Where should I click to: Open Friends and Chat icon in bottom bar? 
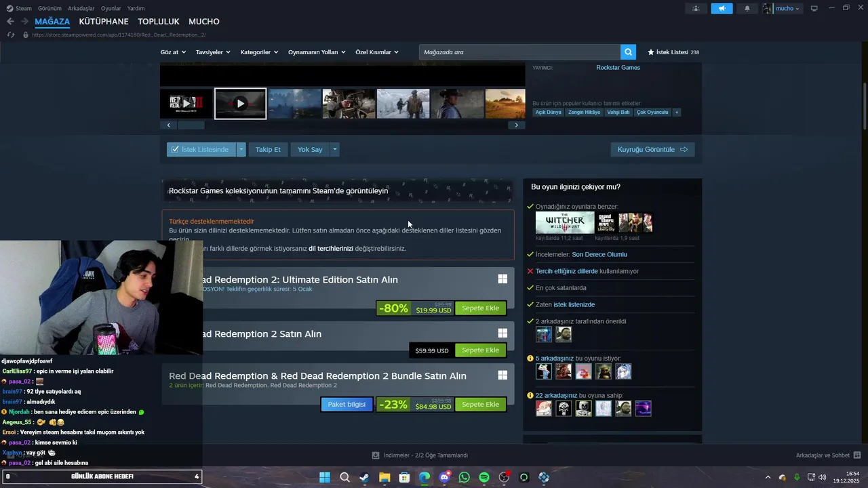click(x=857, y=455)
